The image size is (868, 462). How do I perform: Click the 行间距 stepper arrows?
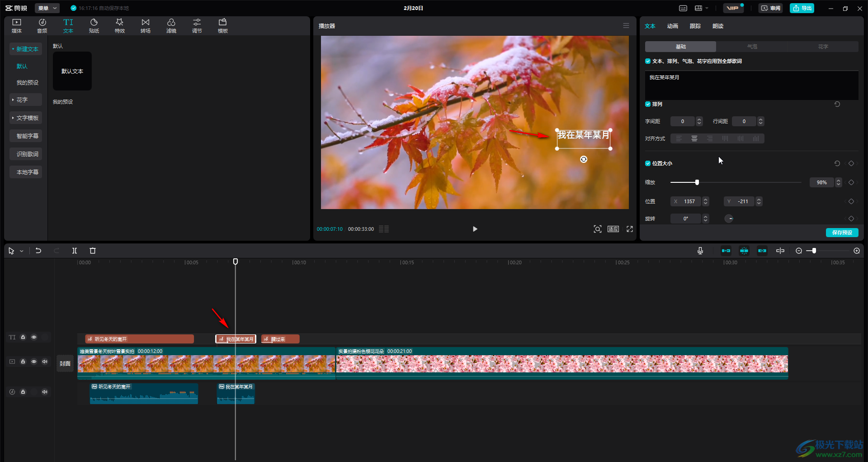tap(761, 121)
